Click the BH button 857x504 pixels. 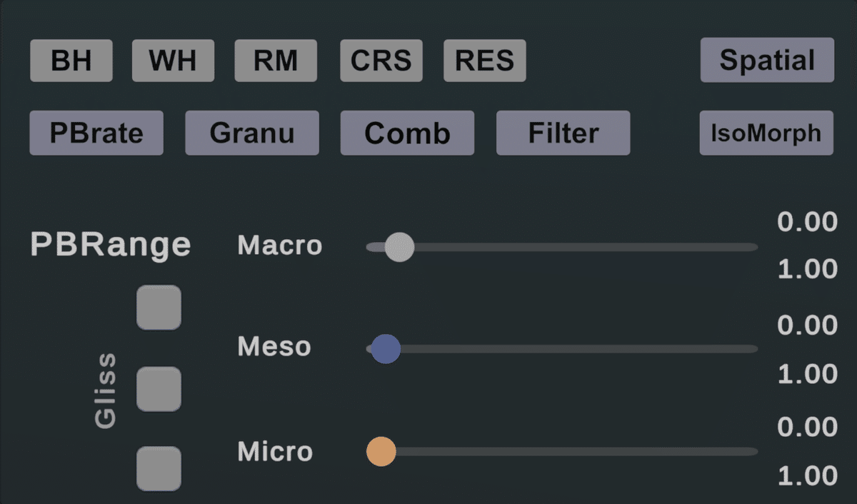[x=71, y=61]
